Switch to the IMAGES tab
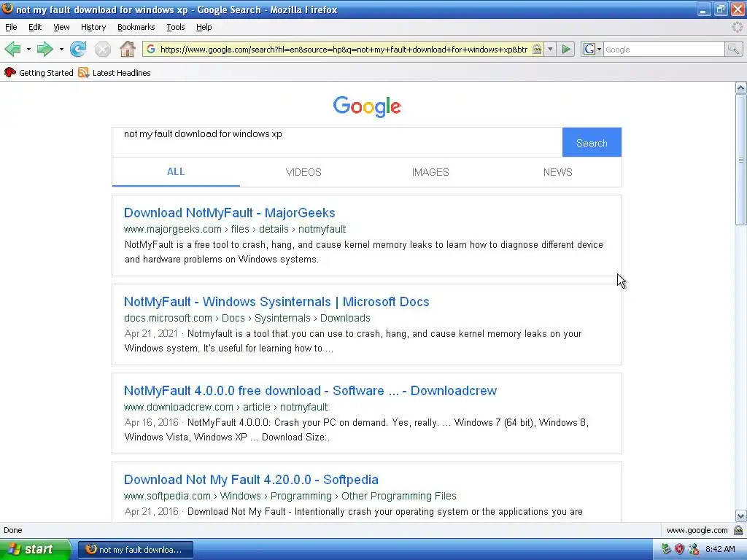The height and width of the screenshot is (560, 747). pyautogui.click(x=430, y=172)
